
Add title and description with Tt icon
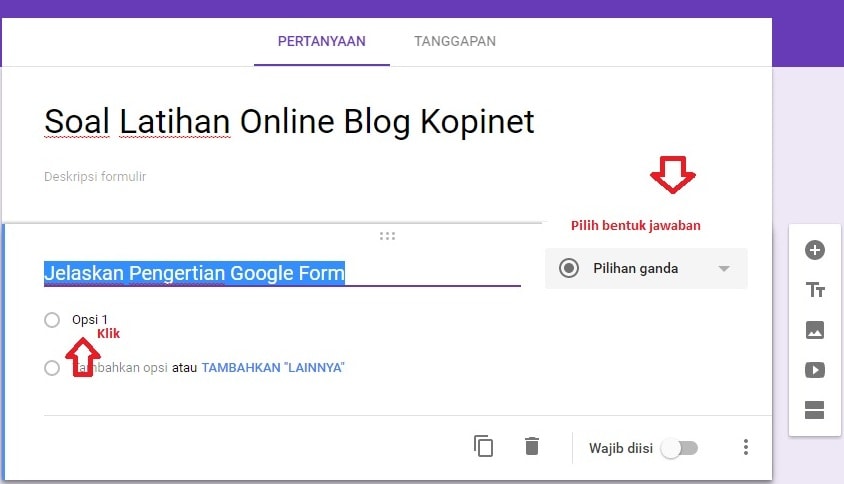point(815,290)
